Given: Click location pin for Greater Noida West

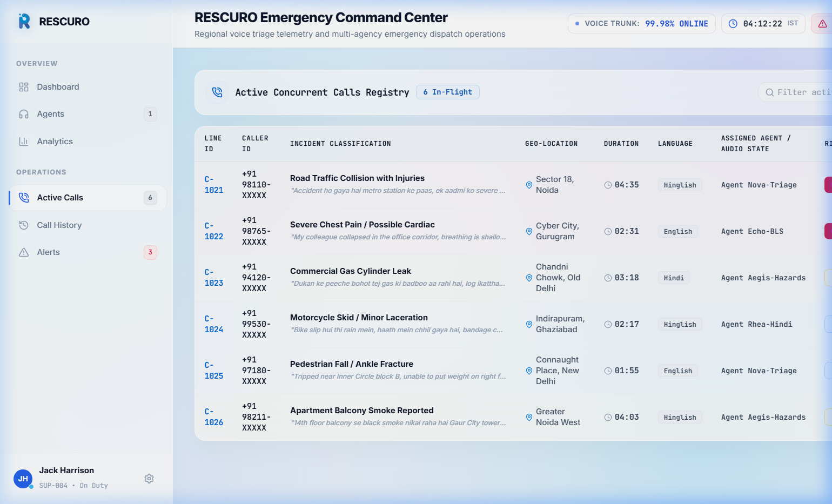Looking at the screenshot, I should click(529, 417).
